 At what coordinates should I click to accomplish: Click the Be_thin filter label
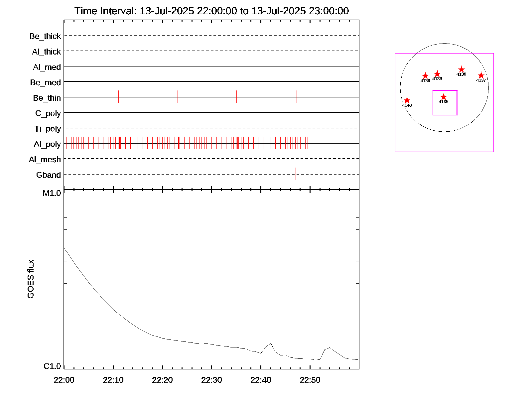tap(47, 98)
